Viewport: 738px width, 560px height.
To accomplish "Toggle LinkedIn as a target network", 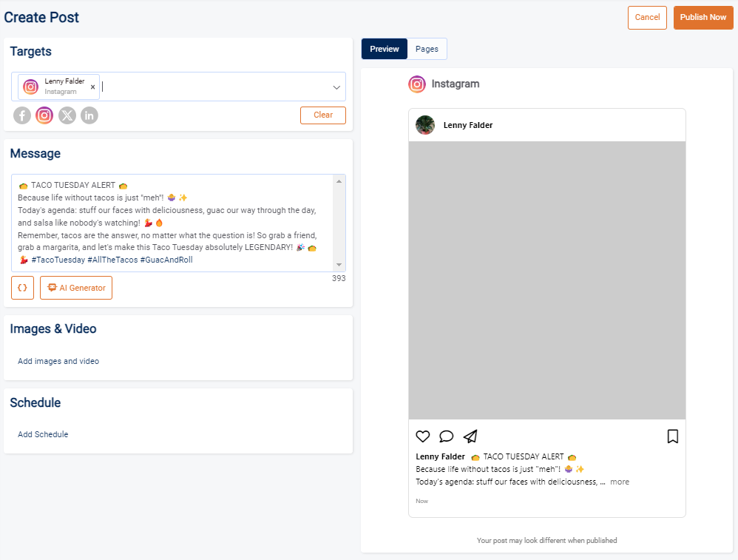I will [x=89, y=115].
